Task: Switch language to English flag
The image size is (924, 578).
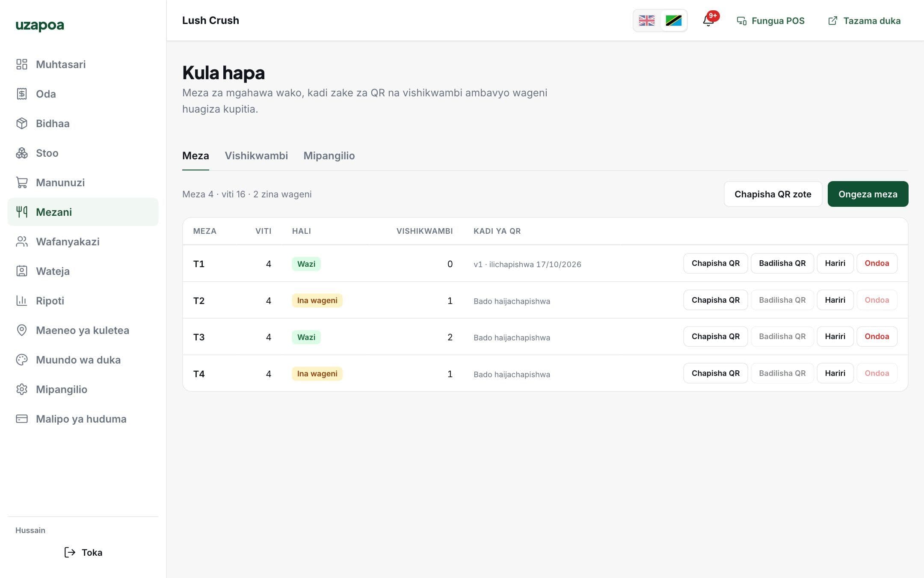Action: (x=647, y=21)
